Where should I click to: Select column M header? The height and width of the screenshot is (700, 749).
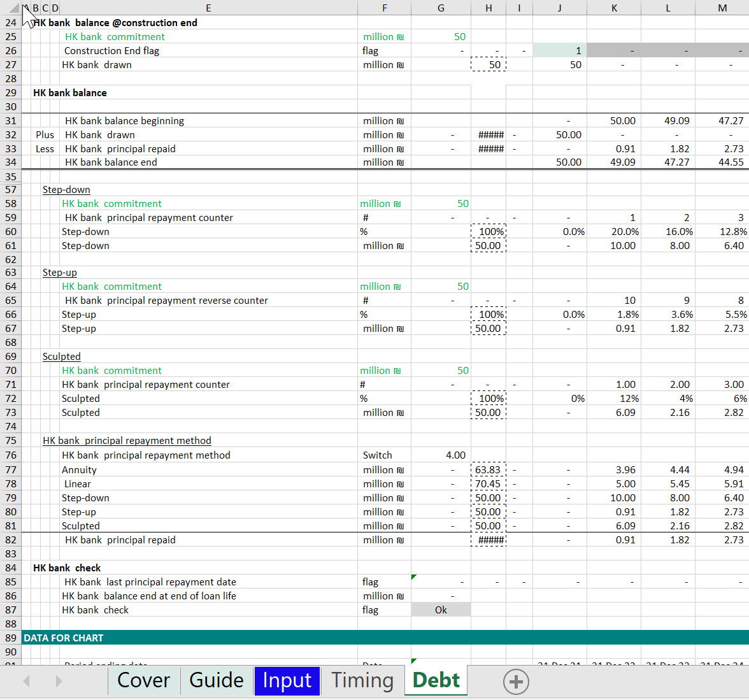tap(722, 8)
